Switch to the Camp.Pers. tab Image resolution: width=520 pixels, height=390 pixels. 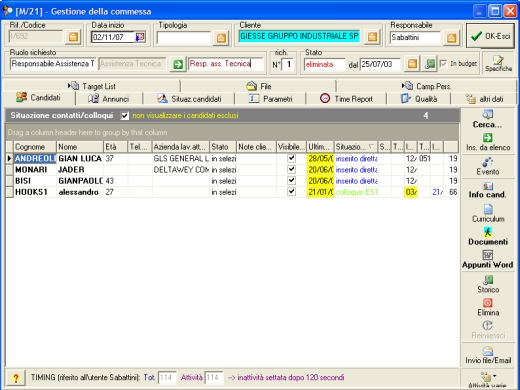426,86
